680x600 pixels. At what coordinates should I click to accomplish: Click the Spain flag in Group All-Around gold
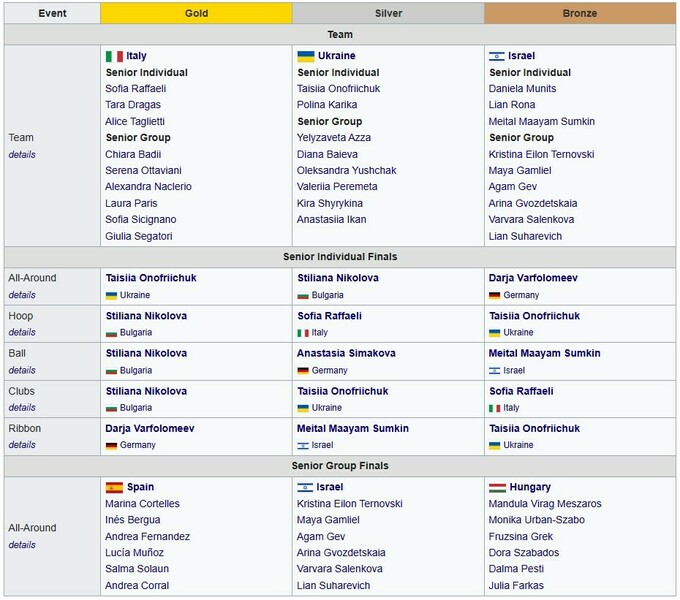tap(114, 487)
